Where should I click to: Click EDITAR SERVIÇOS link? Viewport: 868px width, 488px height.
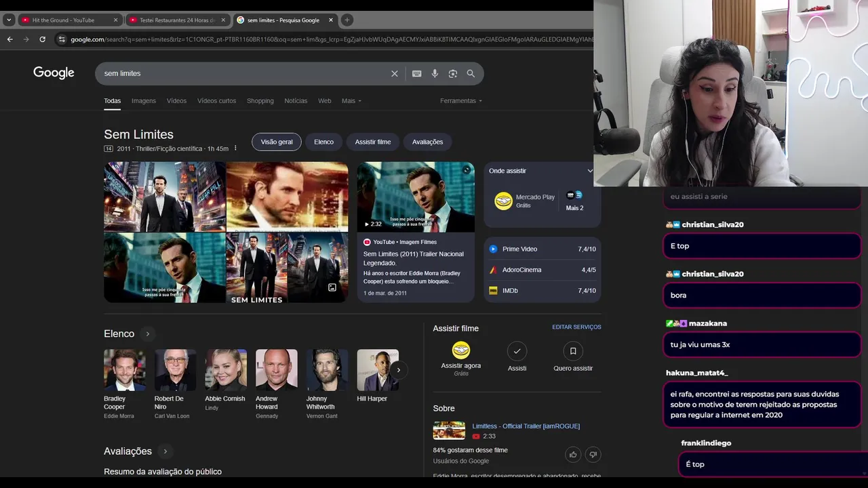pos(576,327)
